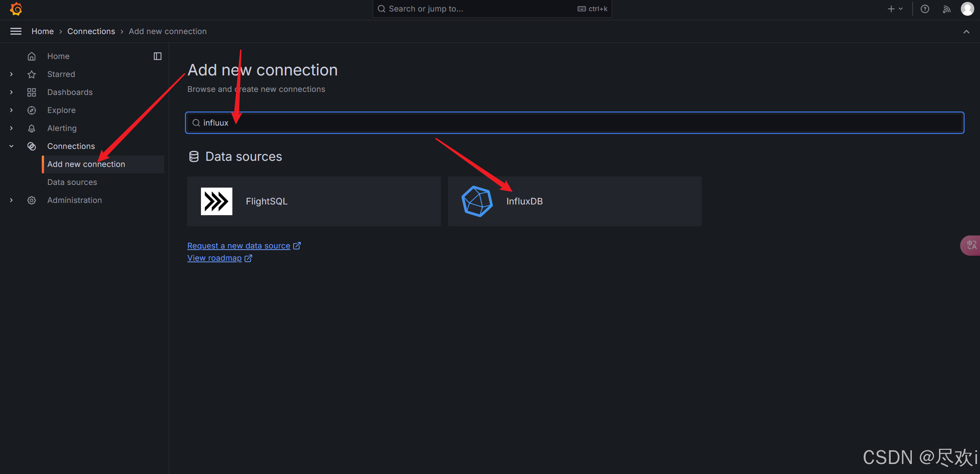Expand the Administration section arrow
This screenshot has height=474, width=980.
coord(11,200)
